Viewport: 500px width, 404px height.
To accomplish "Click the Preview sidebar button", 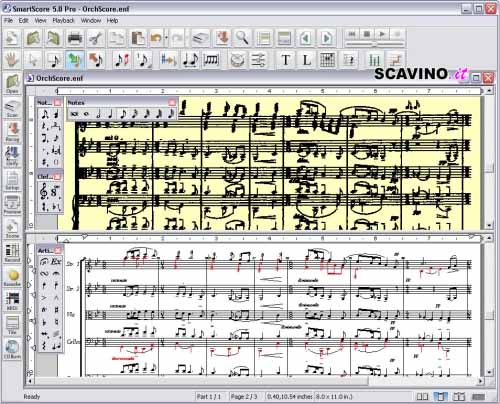I will [12, 204].
